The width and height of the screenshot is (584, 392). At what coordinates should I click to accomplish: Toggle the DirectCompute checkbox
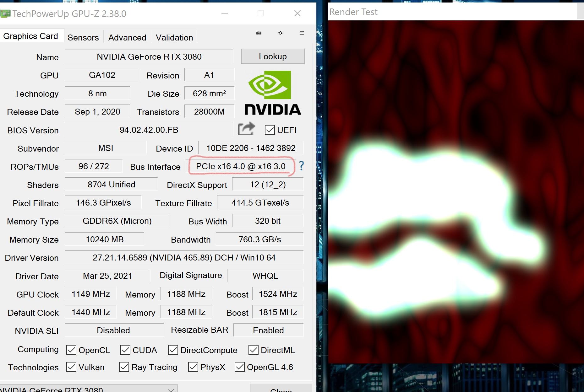tap(173, 350)
